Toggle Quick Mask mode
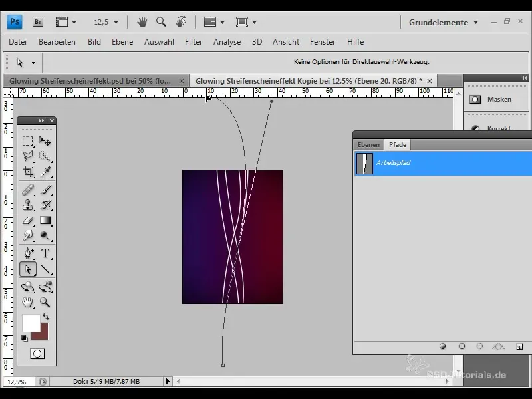This screenshot has height=399, width=532. [x=37, y=354]
